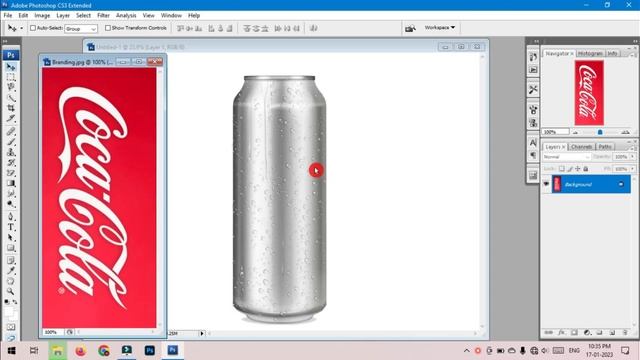Select the Clone Stamp tool

pos(11,152)
